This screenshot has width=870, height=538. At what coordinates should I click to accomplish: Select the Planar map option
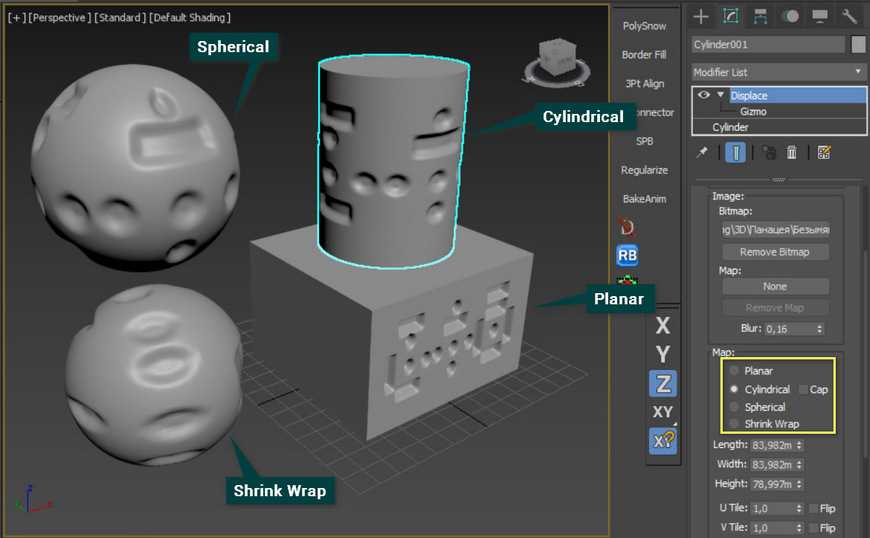click(x=735, y=371)
